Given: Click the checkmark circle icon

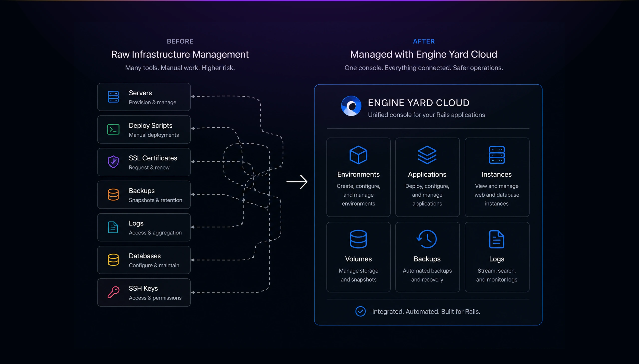Looking at the screenshot, I should click(x=360, y=311).
